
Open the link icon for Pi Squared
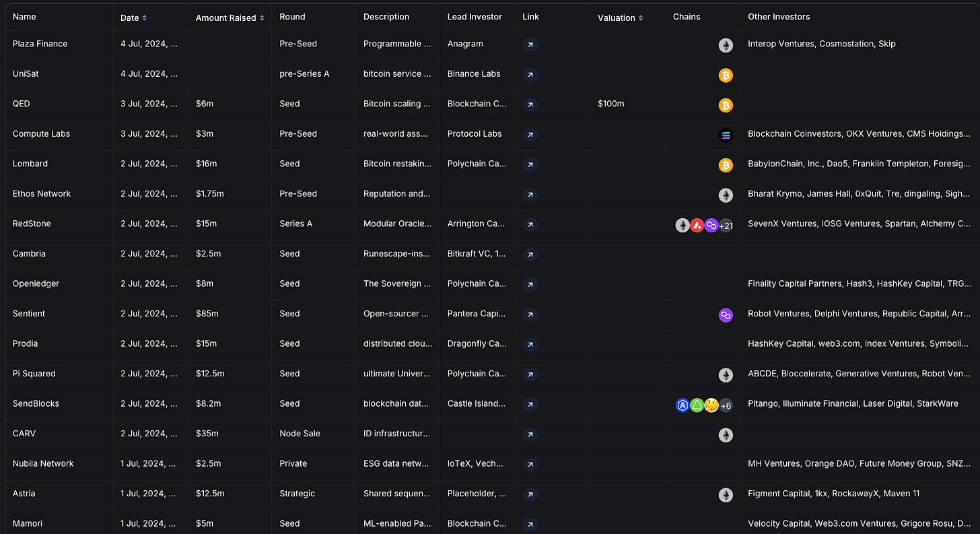pyautogui.click(x=530, y=374)
